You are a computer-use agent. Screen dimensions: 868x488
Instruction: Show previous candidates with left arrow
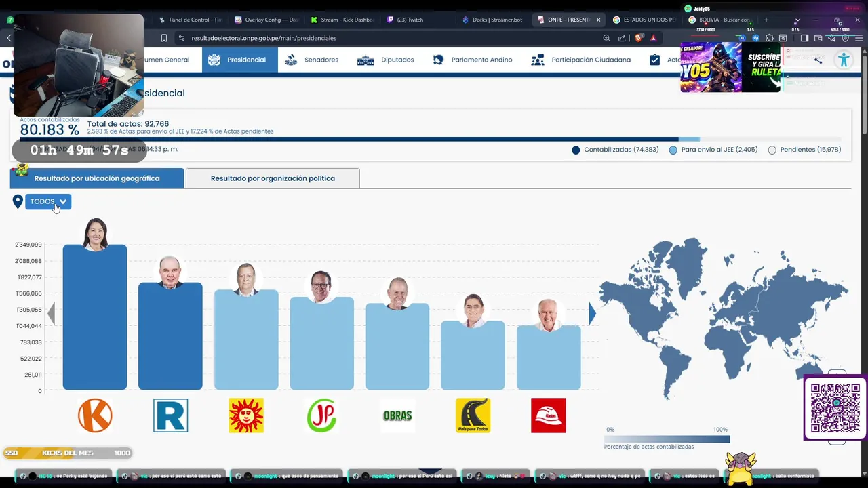click(x=51, y=313)
